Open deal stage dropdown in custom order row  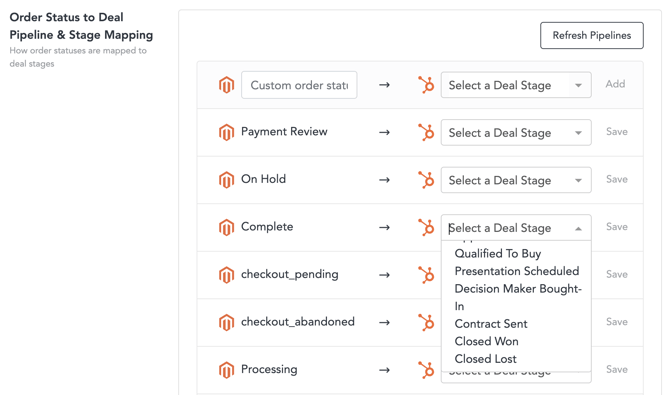point(516,85)
